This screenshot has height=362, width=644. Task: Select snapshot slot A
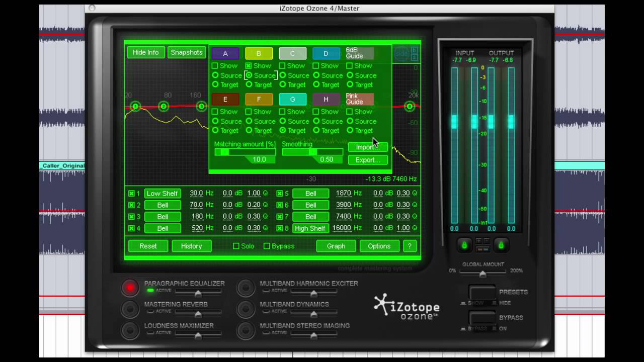225,53
